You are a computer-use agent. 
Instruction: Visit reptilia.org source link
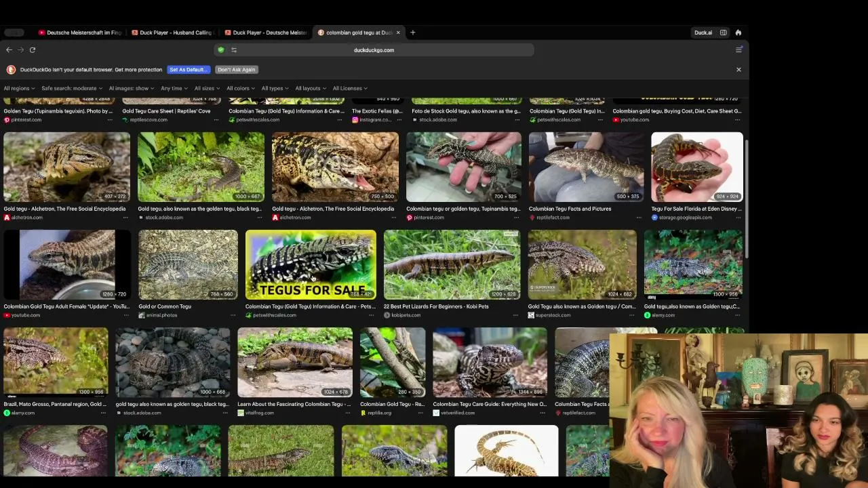tap(376, 413)
